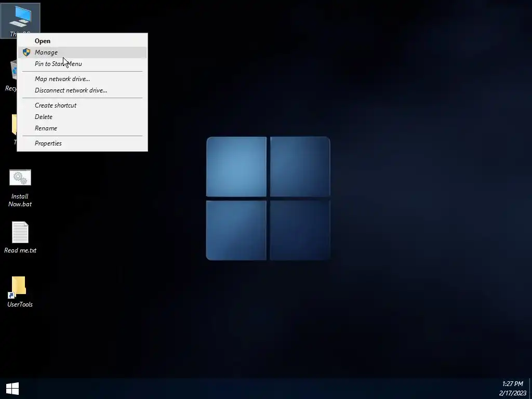Choose Disconnect network drive entry
Image resolution: width=532 pixels, height=399 pixels.
tap(82, 90)
